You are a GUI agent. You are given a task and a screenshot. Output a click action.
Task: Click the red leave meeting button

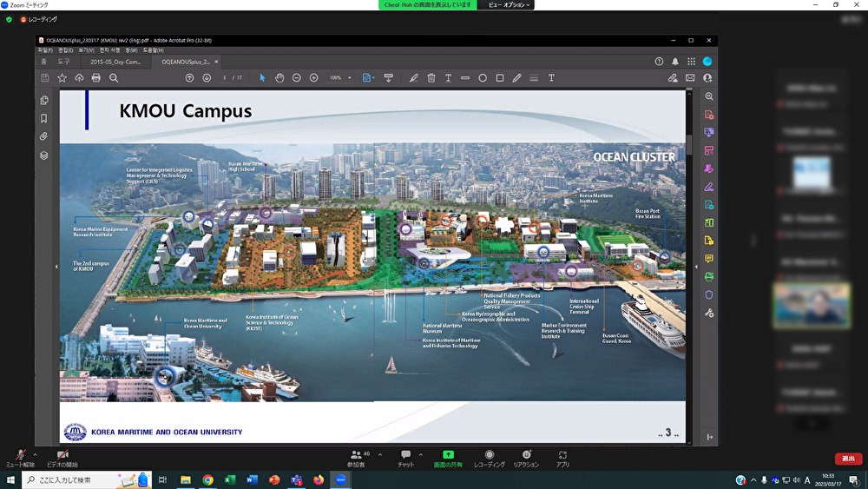849,459
